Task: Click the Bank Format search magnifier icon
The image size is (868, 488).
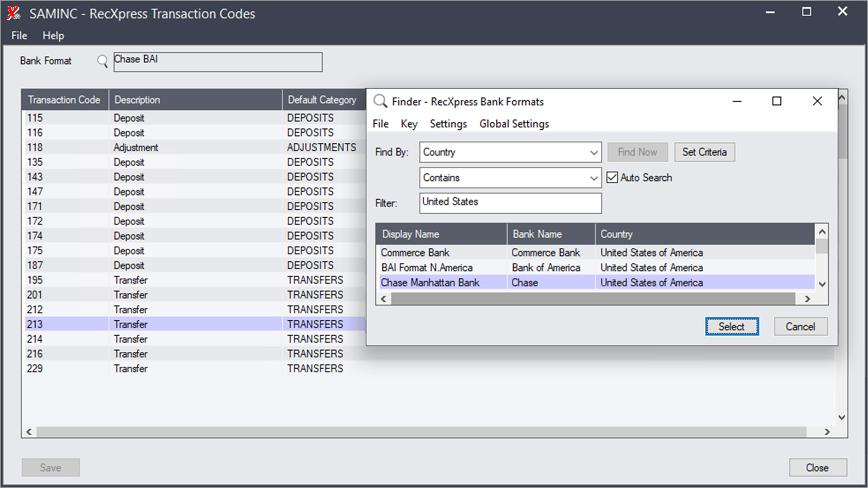Action: 102,62
